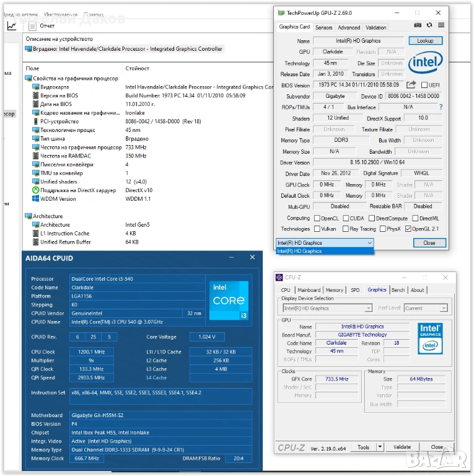Image resolution: width=474 pixels, height=476 pixels.
Task: Close the AIDA64 CPUID panel
Action: [x=252, y=257]
